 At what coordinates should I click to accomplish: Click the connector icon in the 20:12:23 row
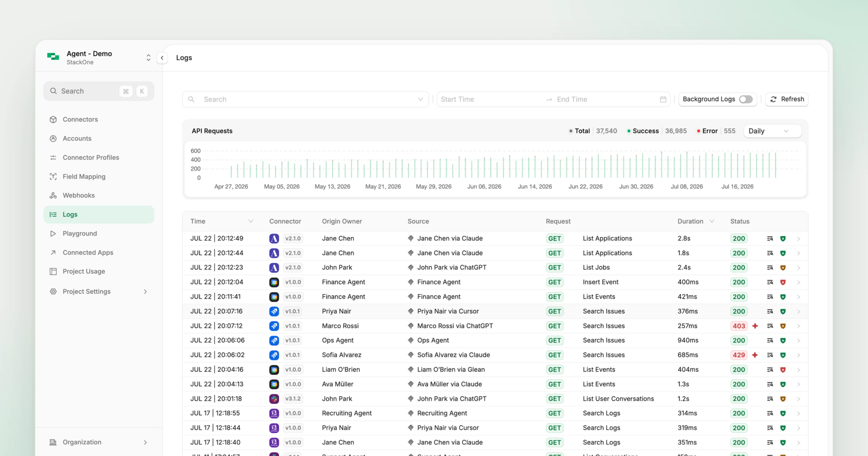point(274,268)
